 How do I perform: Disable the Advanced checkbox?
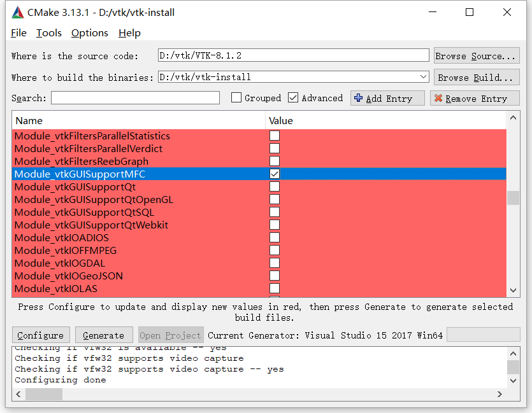(x=293, y=97)
